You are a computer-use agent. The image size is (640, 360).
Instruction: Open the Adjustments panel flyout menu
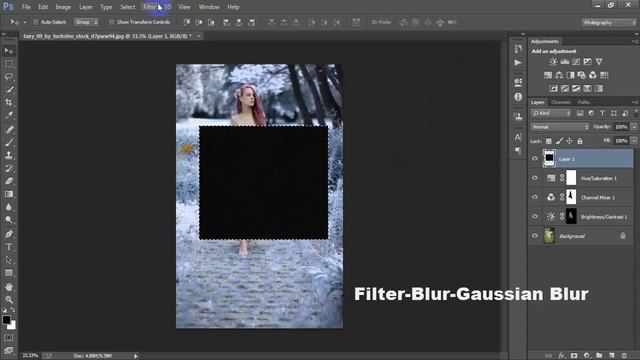tap(635, 41)
